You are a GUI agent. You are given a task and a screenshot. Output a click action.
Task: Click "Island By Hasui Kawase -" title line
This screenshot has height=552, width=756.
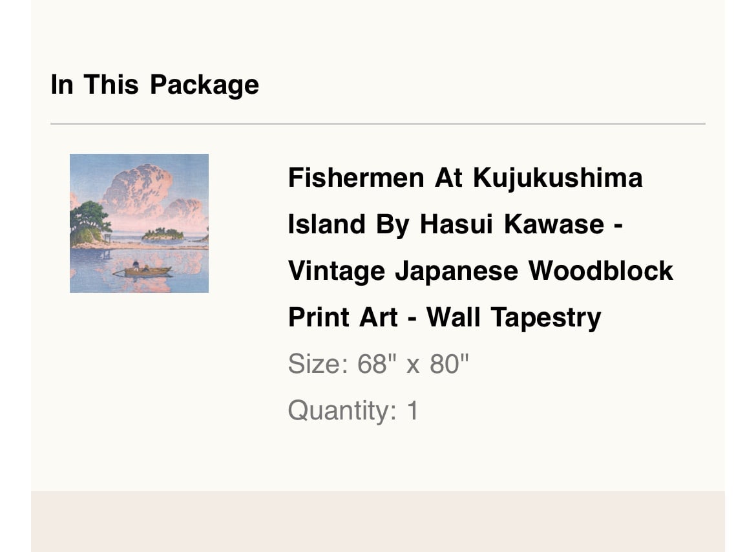coord(455,224)
